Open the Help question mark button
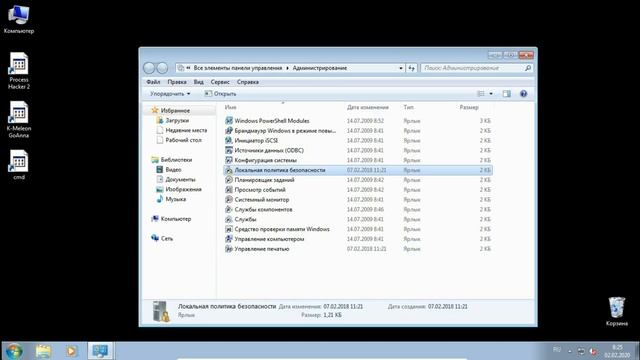640x360 pixels. (x=523, y=94)
